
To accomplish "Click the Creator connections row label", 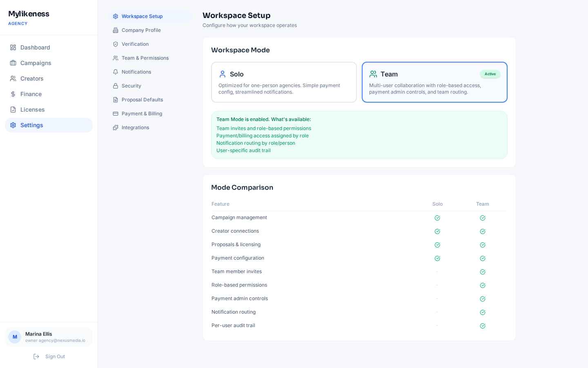I will pyautogui.click(x=235, y=231).
